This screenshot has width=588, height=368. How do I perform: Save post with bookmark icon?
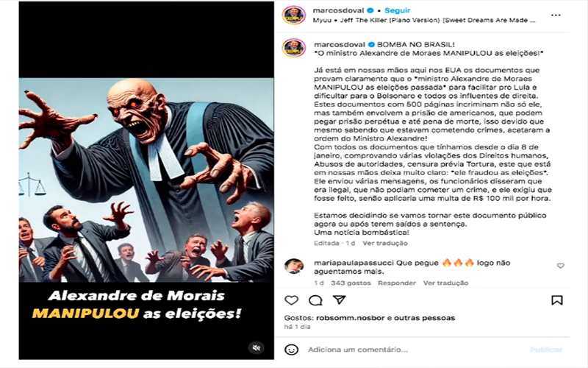pos(557,300)
